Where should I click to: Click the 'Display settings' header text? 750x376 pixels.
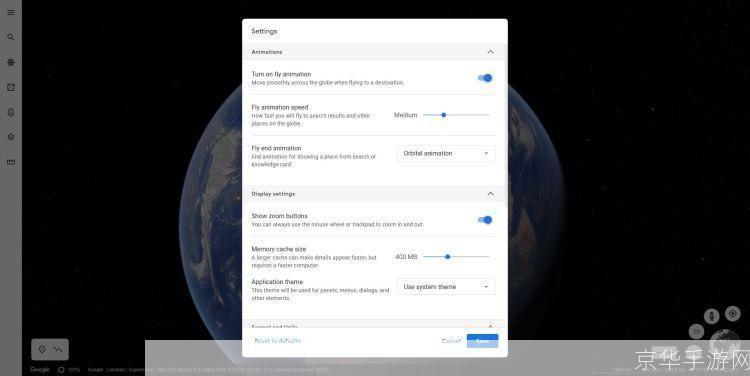point(273,194)
